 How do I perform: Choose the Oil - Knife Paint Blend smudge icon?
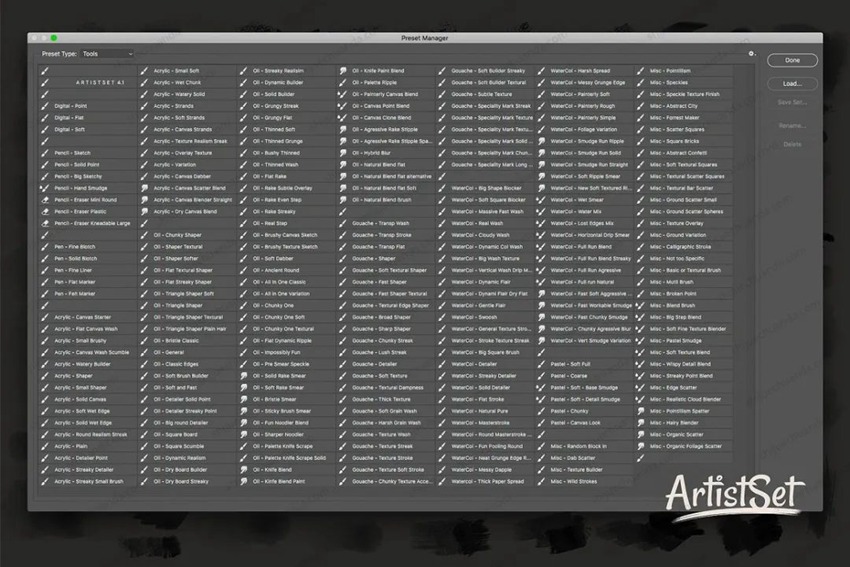(343, 71)
